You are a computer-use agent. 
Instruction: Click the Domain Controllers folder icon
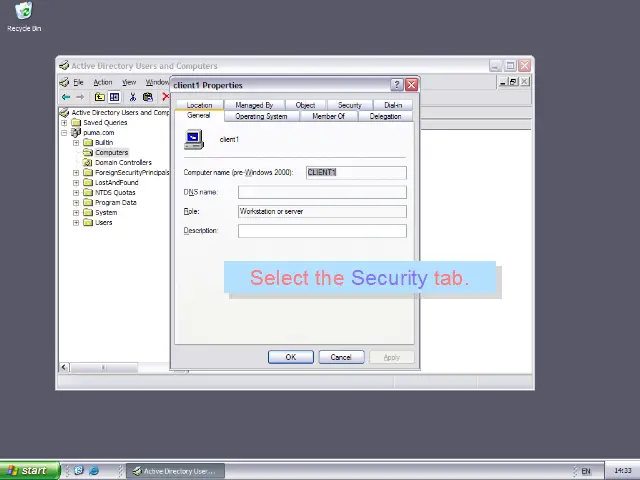pos(88,162)
